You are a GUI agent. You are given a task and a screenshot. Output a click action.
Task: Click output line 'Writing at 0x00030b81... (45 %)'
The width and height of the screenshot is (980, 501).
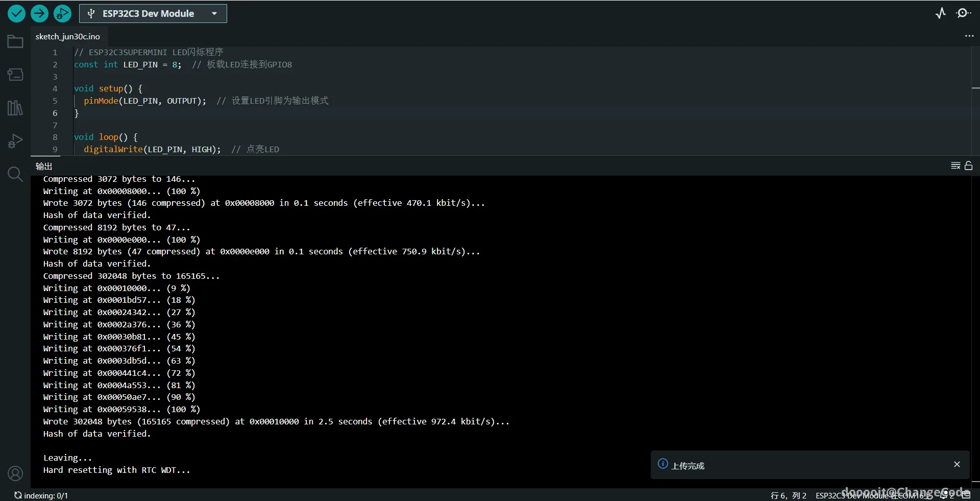[119, 337]
